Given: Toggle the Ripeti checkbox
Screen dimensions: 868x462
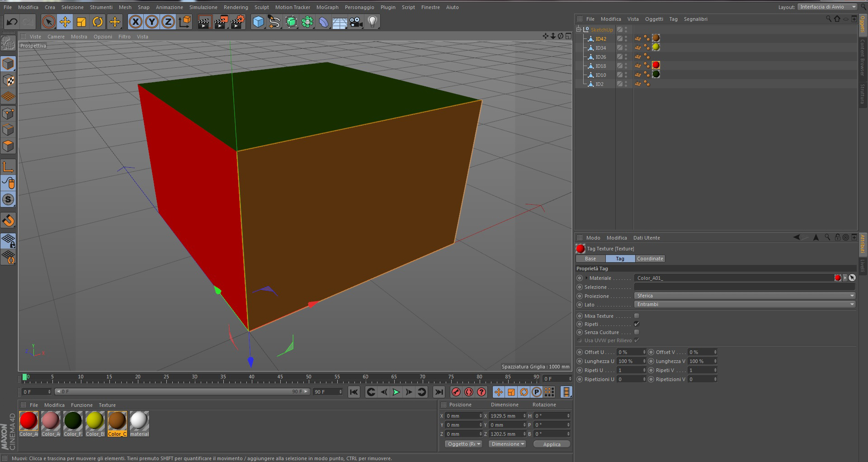Looking at the screenshot, I should pyautogui.click(x=637, y=324).
